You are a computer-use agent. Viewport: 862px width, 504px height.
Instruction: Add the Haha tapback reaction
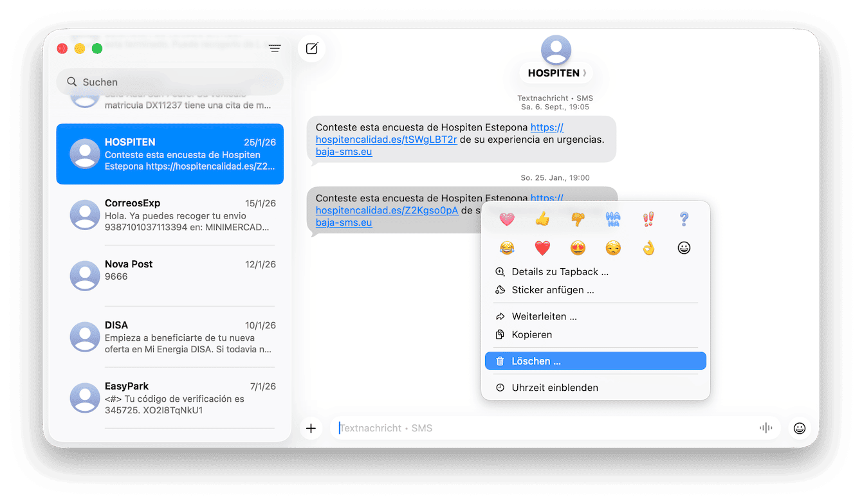click(613, 220)
